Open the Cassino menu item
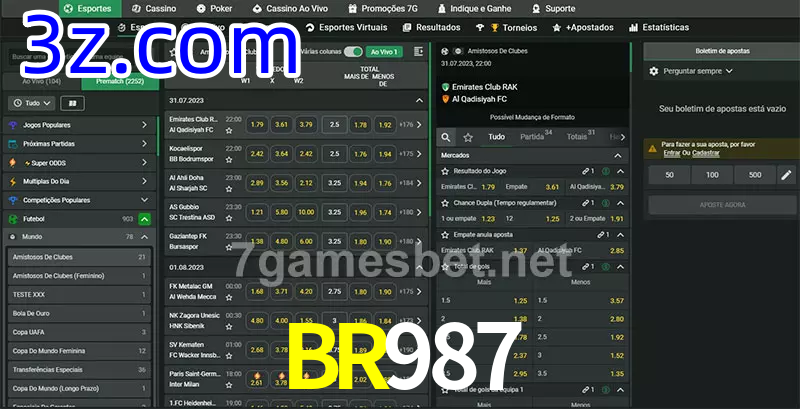 tap(154, 9)
